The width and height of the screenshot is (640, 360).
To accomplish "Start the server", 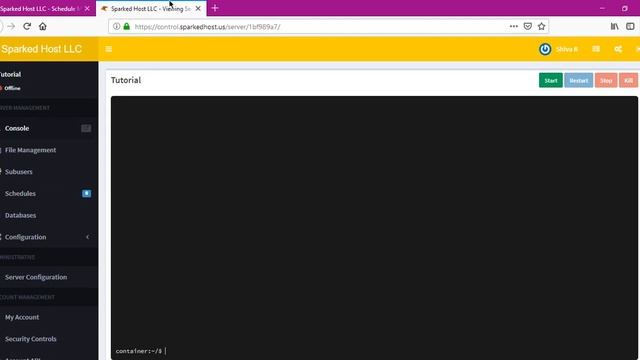I will 551,80.
